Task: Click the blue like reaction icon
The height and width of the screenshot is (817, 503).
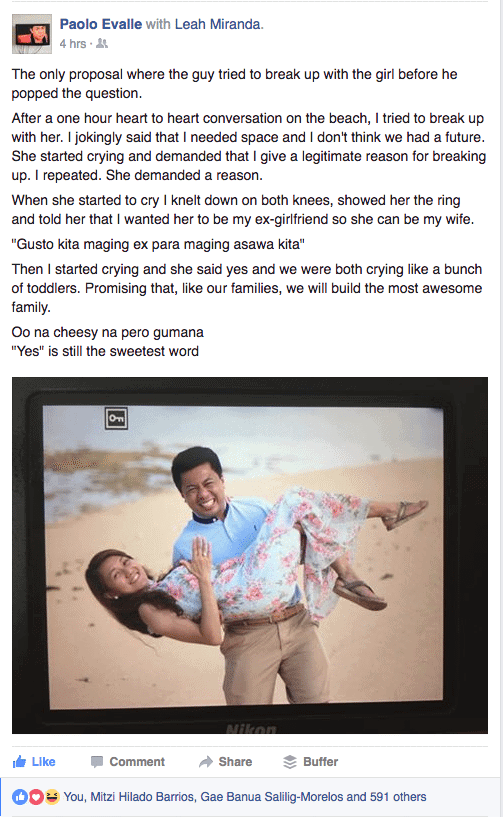Action: (x=20, y=797)
